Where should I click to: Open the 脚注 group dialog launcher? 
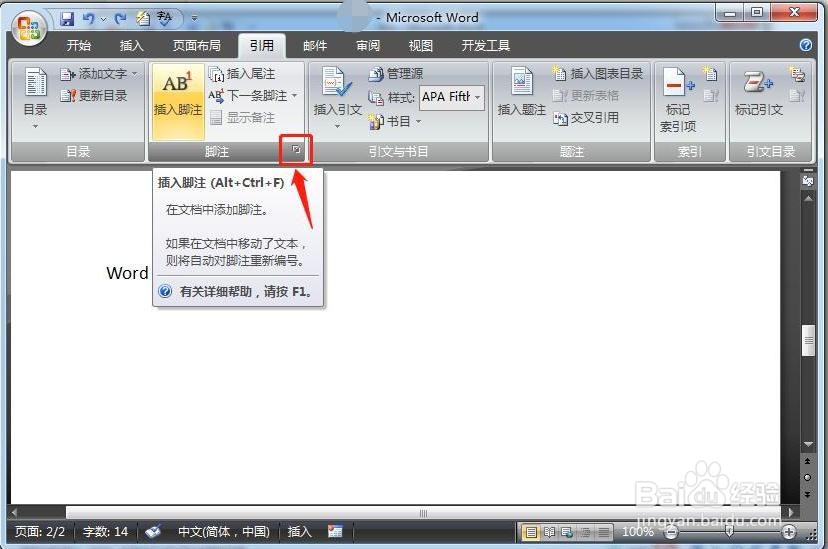(296, 150)
